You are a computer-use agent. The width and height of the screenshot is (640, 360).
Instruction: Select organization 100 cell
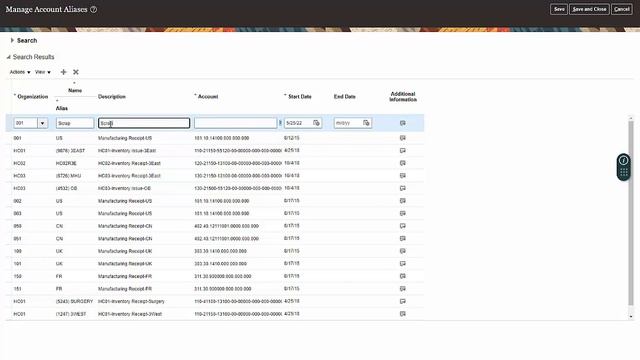(x=17, y=251)
